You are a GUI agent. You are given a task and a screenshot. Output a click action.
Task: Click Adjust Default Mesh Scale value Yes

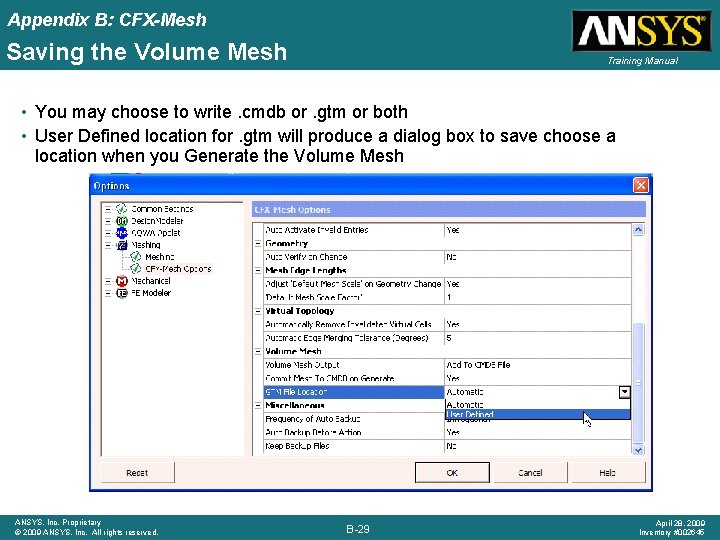click(538, 284)
